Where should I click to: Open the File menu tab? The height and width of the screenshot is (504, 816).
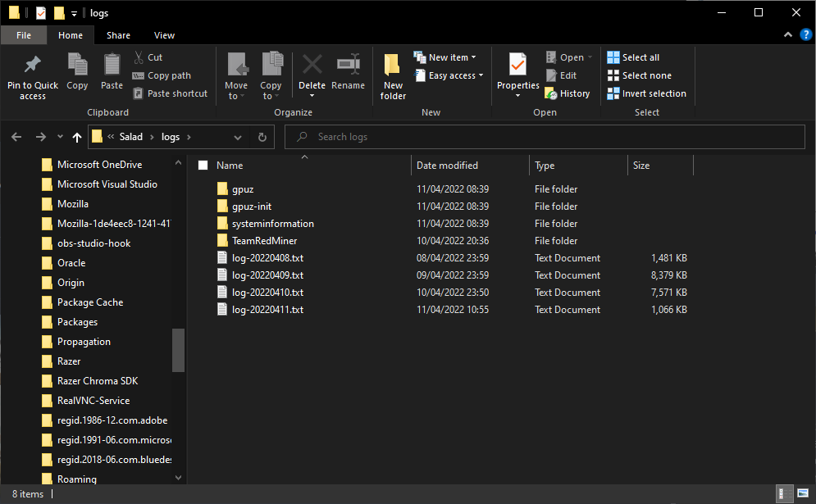(x=24, y=35)
